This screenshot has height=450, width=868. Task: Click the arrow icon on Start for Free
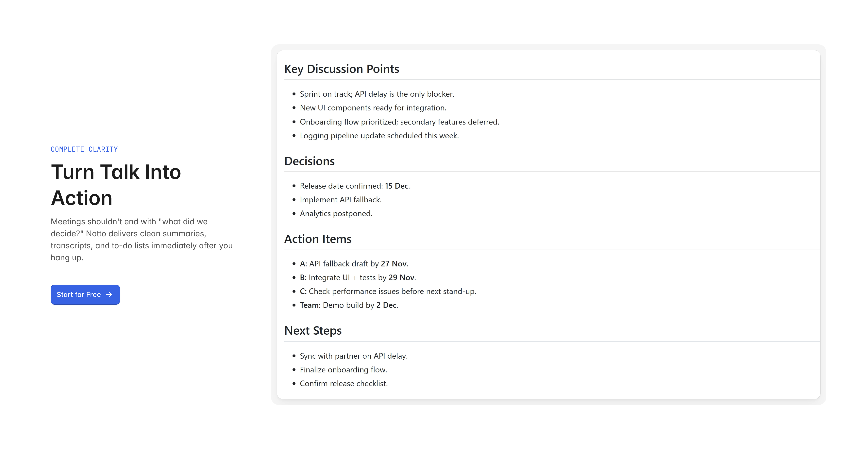point(109,295)
